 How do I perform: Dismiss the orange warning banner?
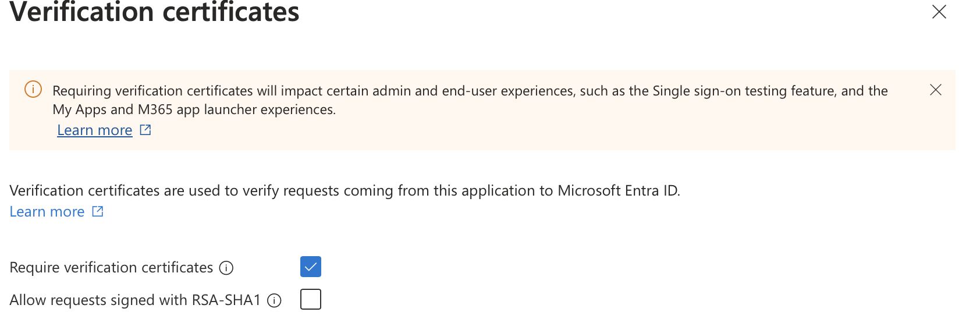[x=935, y=90]
